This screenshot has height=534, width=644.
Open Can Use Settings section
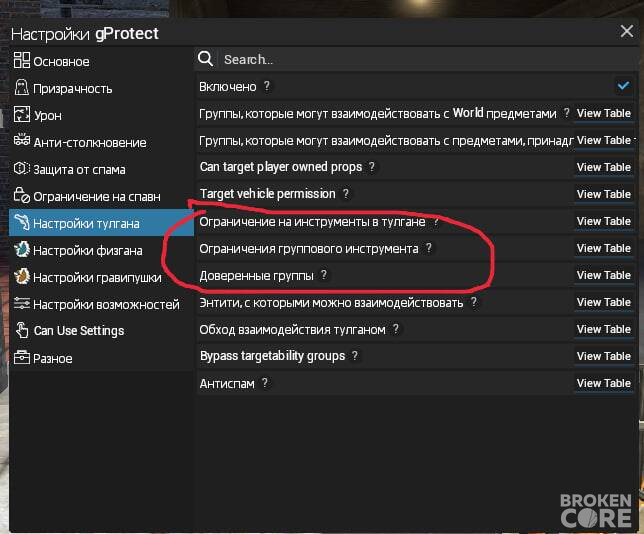(101, 331)
